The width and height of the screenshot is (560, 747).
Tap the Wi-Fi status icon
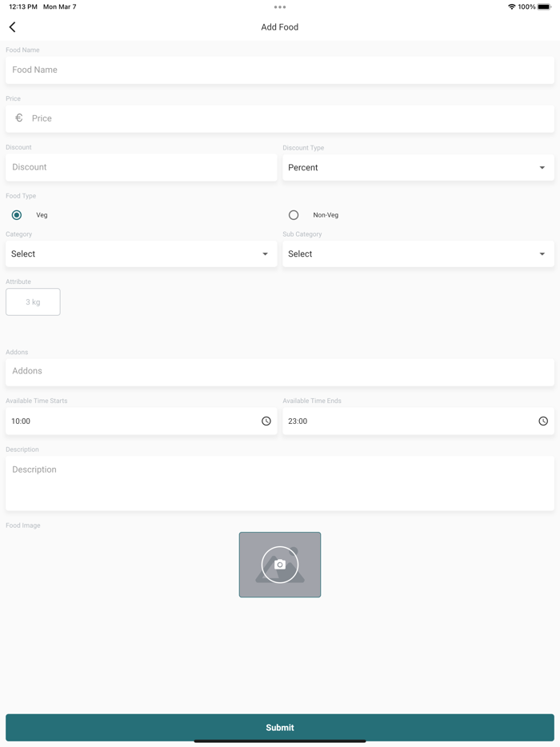point(511,6)
